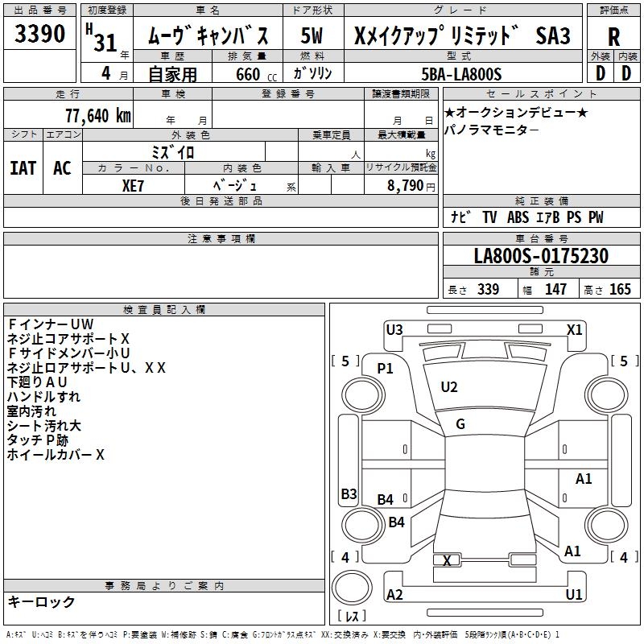The width and height of the screenshot is (644, 644).
Task: Click the ナビ equipment entry
Action: 460,217
